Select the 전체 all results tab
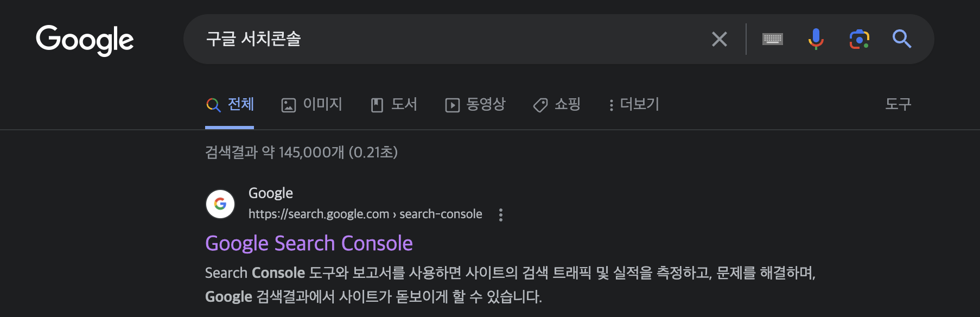This screenshot has height=317, width=980. 230,104
